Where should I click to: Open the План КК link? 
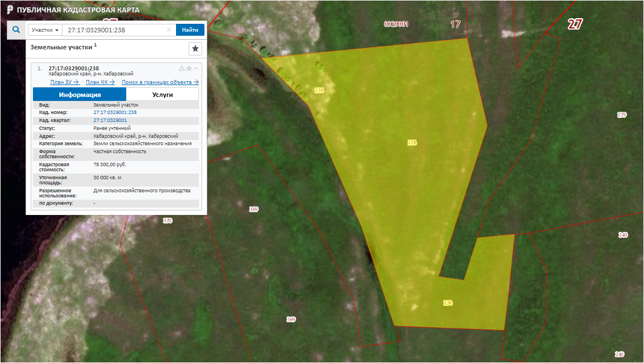click(x=101, y=82)
